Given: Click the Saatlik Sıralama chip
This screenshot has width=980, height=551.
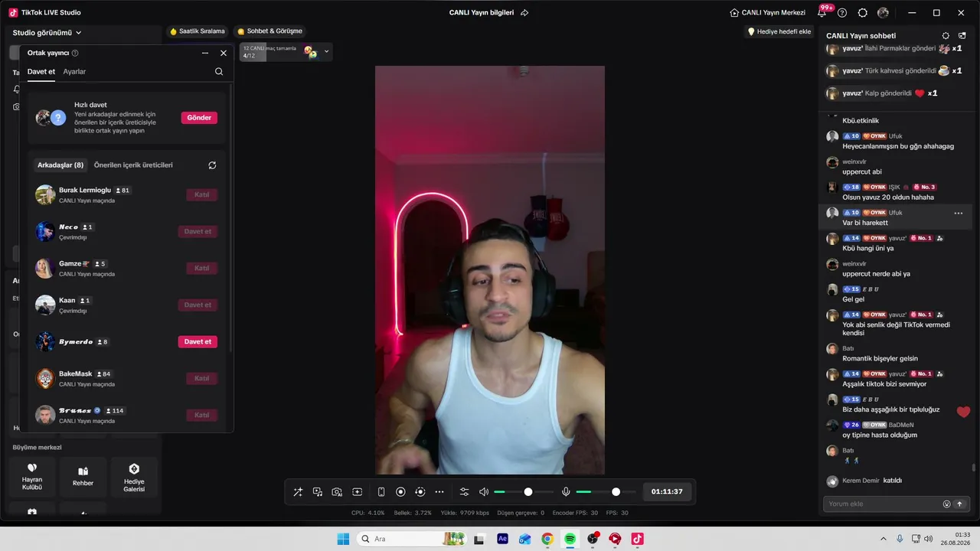Looking at the screenshot, I should tap(198, 31).
